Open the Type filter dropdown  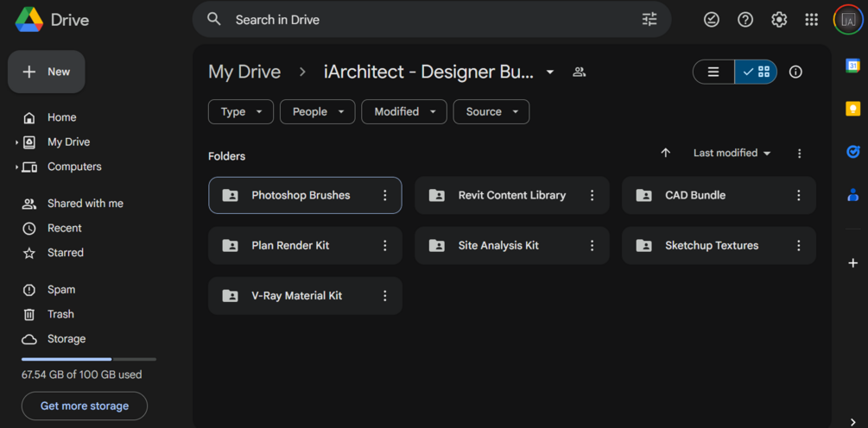point(241,111)
